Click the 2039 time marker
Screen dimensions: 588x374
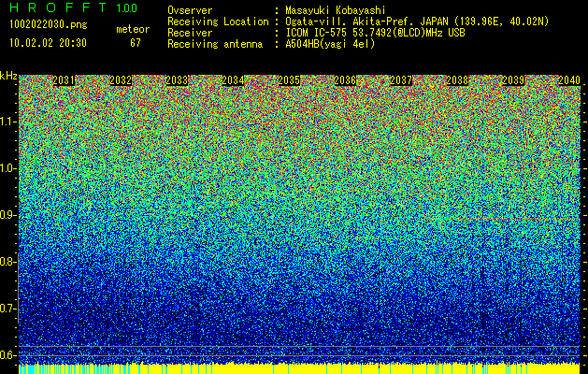pos(513,80)
